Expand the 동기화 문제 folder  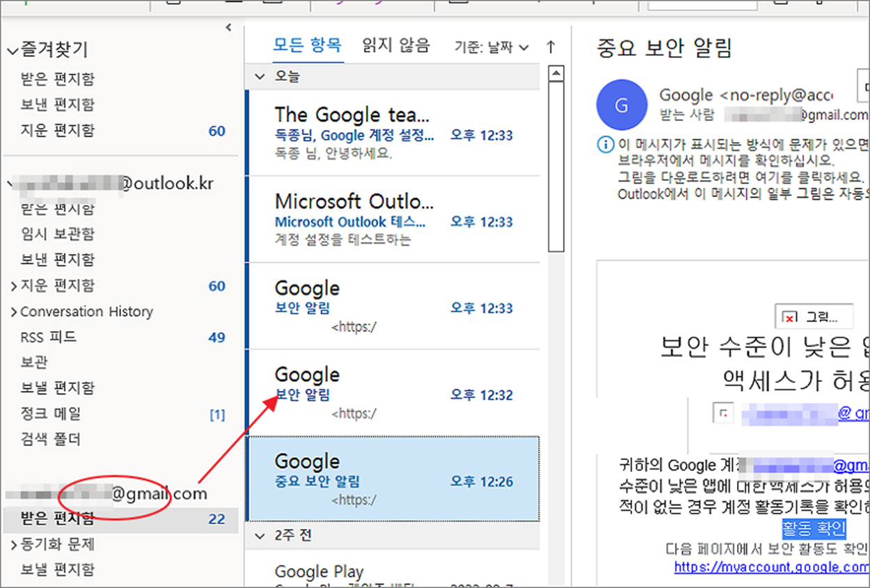pos(13,544)
